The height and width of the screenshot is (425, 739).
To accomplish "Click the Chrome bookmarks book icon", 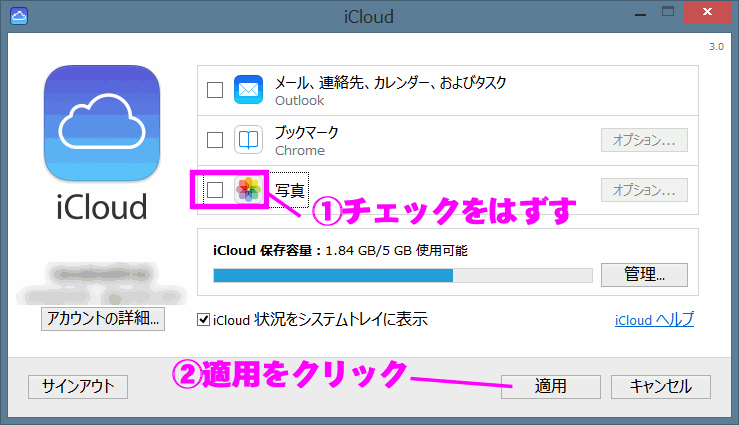I will tap(247, 140).
